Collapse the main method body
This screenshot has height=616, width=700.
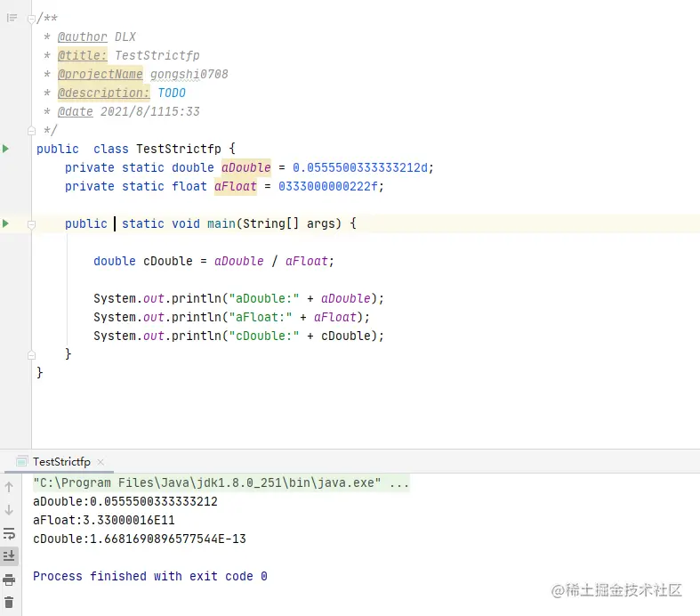(31, 224)
